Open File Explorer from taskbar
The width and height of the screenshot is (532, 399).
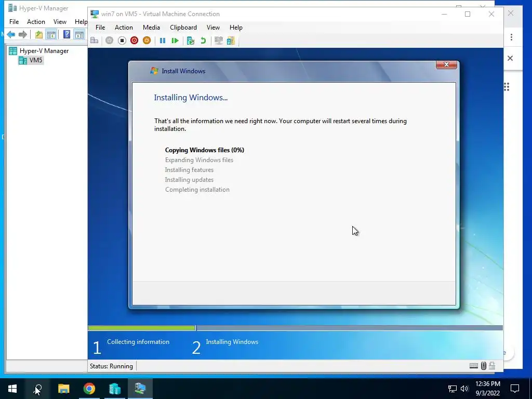pos(63,389)
